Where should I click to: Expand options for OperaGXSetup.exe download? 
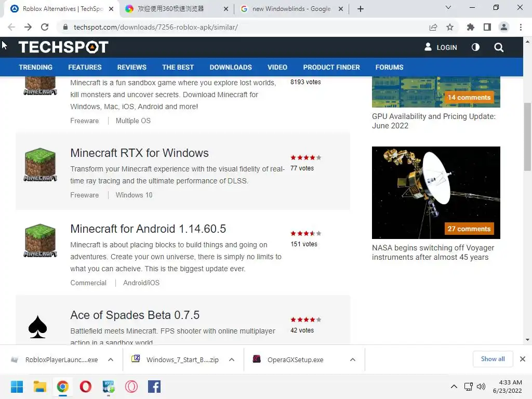pyautogui.click(x=353, y=360)
